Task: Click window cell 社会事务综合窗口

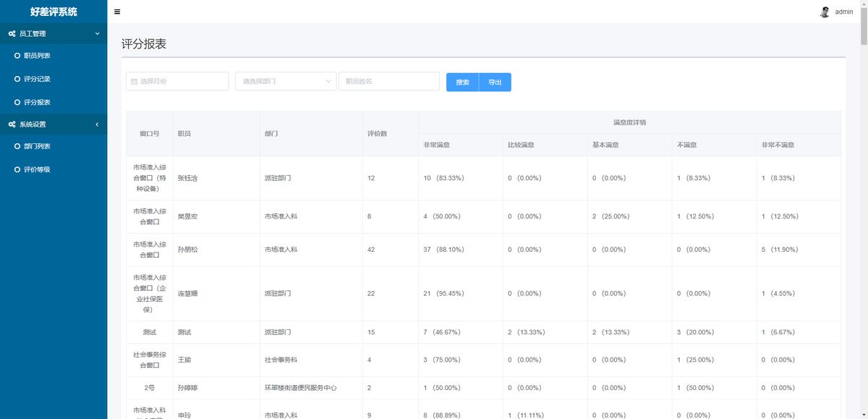Action: click(149, 360)
